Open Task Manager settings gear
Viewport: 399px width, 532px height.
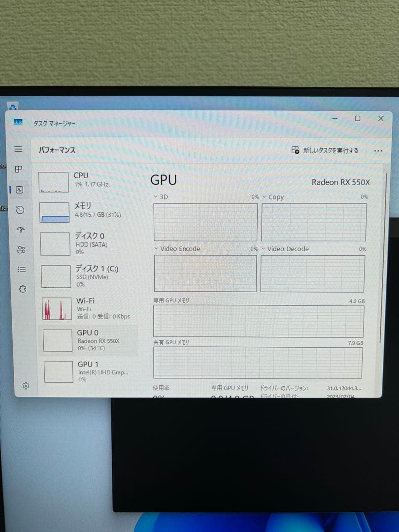click(x=26, y=386)
